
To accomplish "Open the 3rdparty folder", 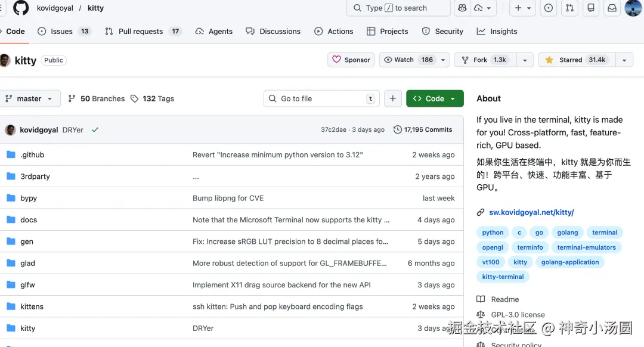I will pyautogui.click(x=35, y=176).
